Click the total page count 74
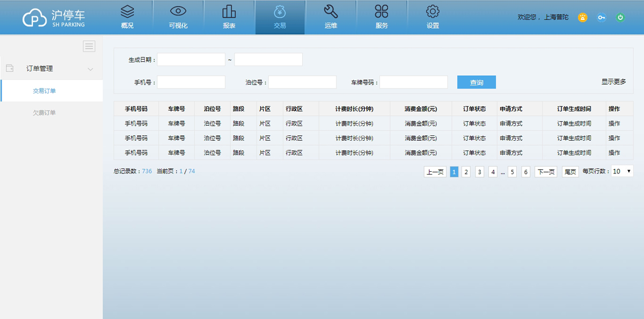The height and width of the screenshot is (319, 644). pyautogui.click(x=192, y=171)
